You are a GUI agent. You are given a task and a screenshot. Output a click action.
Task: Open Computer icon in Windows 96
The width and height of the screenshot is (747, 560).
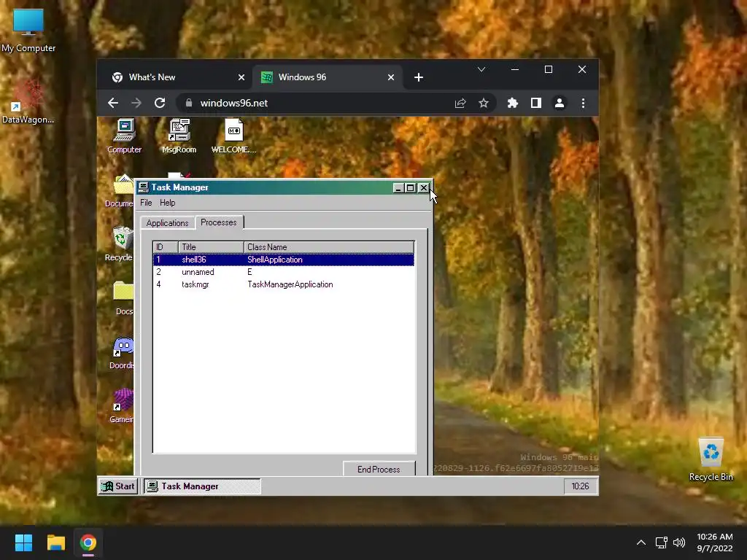(124, 136)
